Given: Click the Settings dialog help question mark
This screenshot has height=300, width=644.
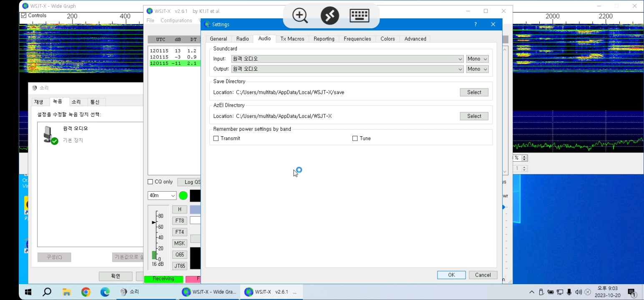Looking at the screenshot, I should point(475,25).
